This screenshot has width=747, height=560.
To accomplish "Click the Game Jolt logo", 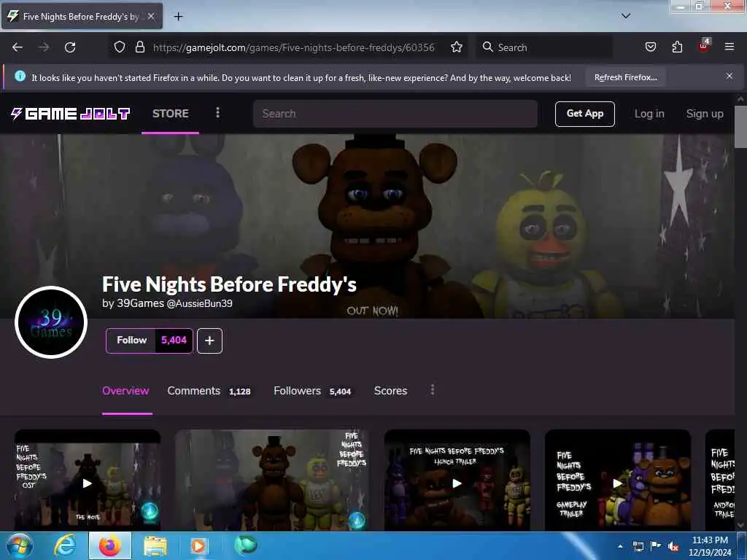I will 71,113.
